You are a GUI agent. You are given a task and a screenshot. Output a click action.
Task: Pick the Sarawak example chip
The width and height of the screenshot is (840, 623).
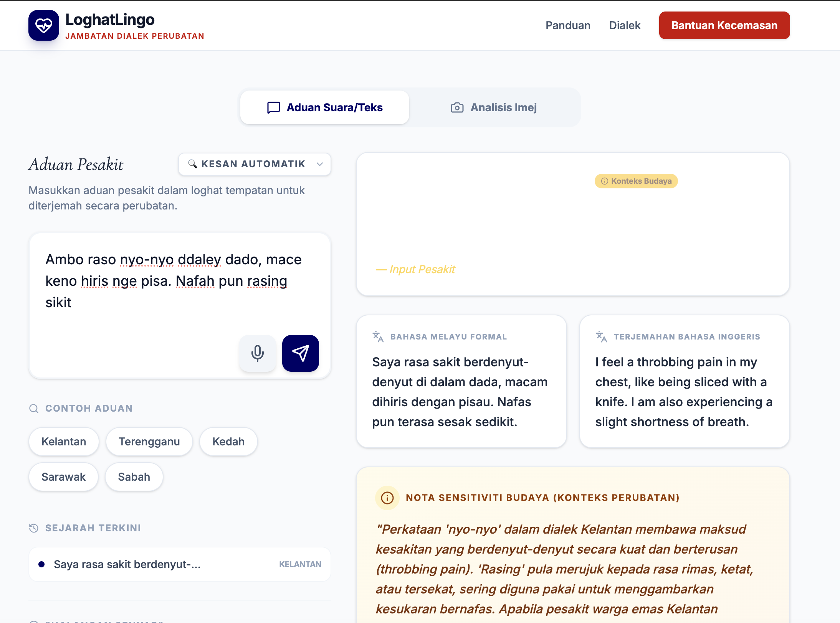click(x=63, y=477)
